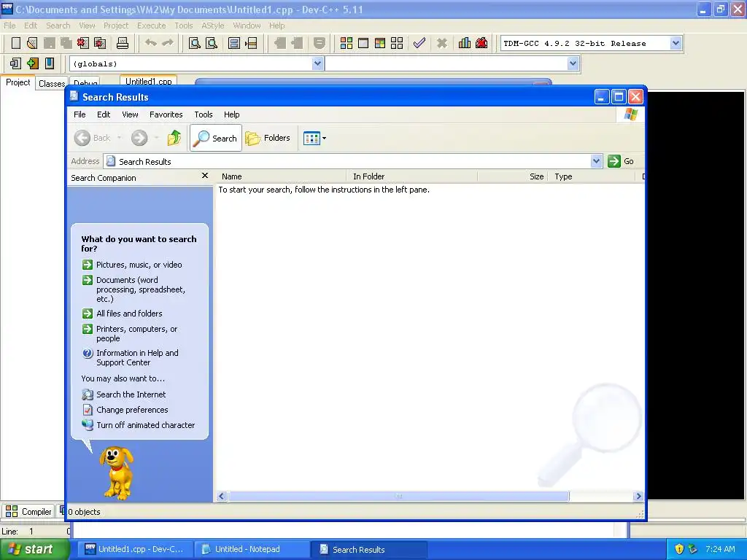Screen dimensions: 747x560
Task: Click the Compile icon in Dev-C++
Action: coord(347,43)
